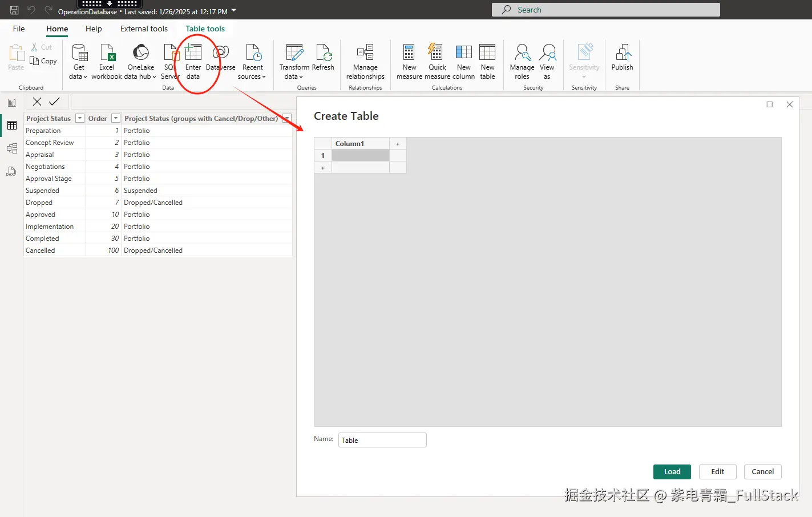Select the Completed cell
The height and width of the screenshot is (517, 812).
55,239
